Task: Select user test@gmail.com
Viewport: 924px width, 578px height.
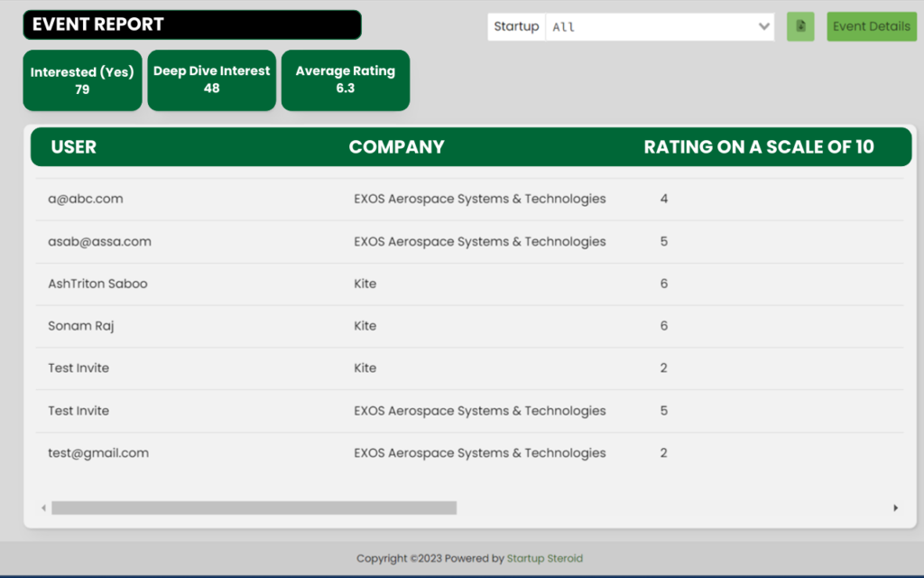Action: tap(98, 453)
